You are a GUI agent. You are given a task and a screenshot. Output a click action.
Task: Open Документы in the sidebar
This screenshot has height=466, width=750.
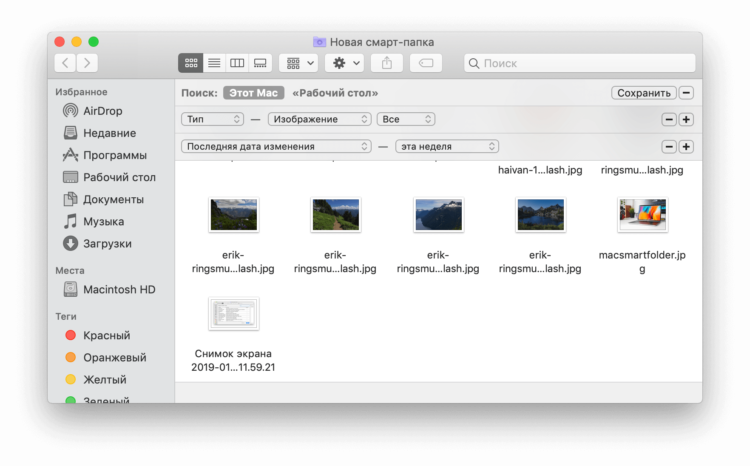[103, 199]
